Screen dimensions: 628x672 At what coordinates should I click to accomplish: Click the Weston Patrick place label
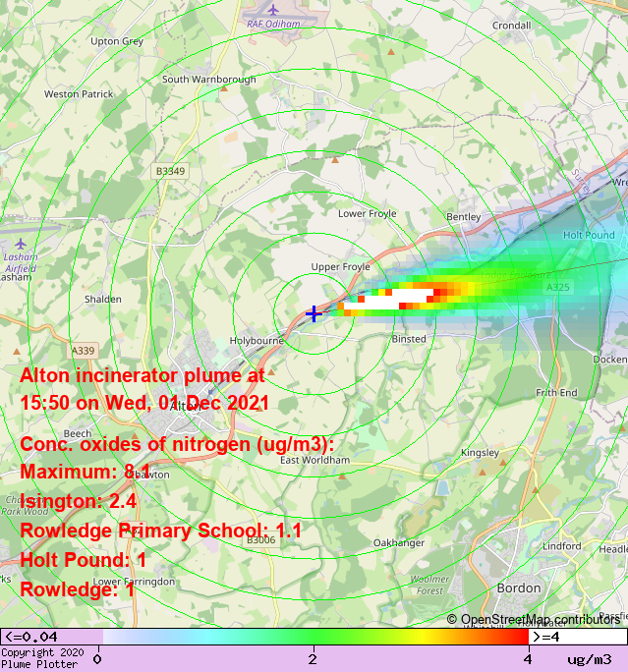coord(79,94)
